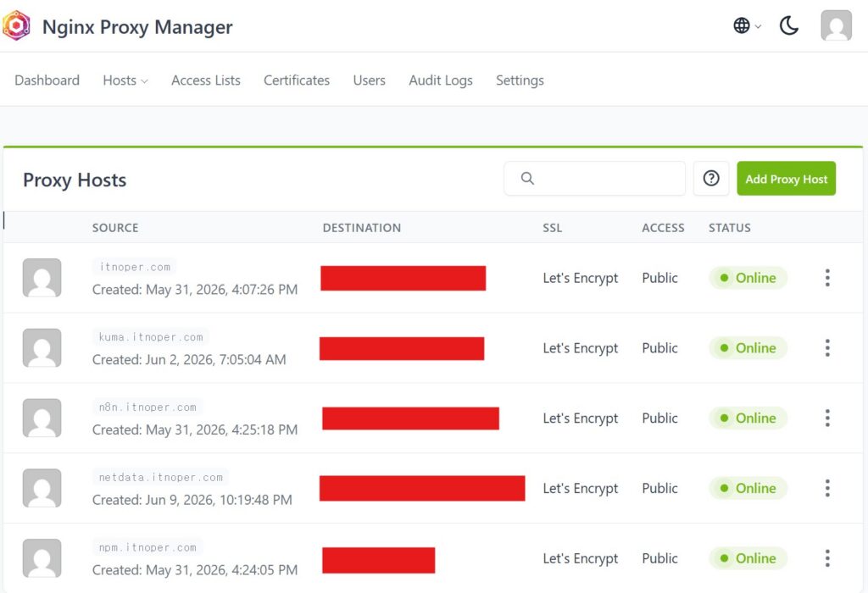Click the search magnifier icon
This screenshot has height=593, width=868.
527,178
